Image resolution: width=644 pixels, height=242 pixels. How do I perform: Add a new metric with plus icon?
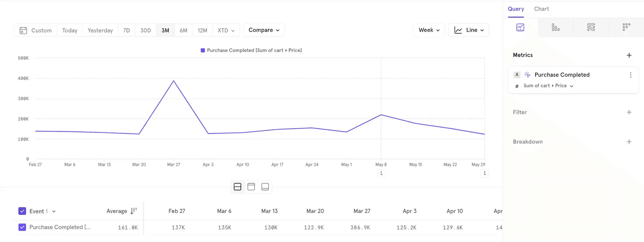click(629, 55)
